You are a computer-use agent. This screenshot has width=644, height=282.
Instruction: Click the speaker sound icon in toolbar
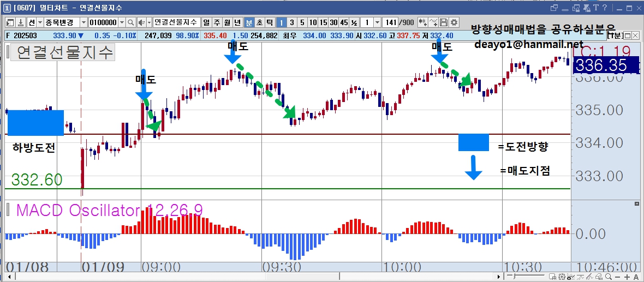(141, 22)
